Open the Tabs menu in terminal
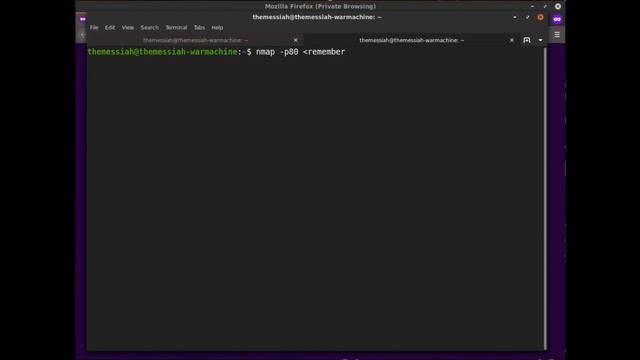 point(199,28)
